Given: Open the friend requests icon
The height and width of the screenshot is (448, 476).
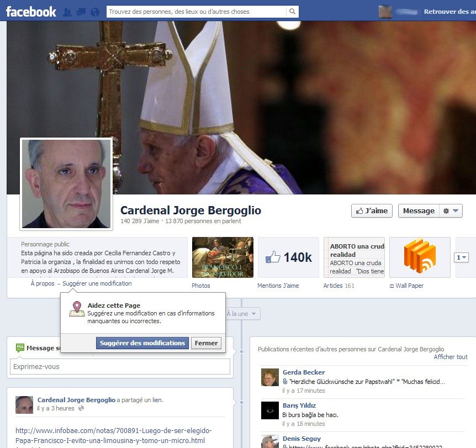Looking at the screenshot, I should pos(67,12).
